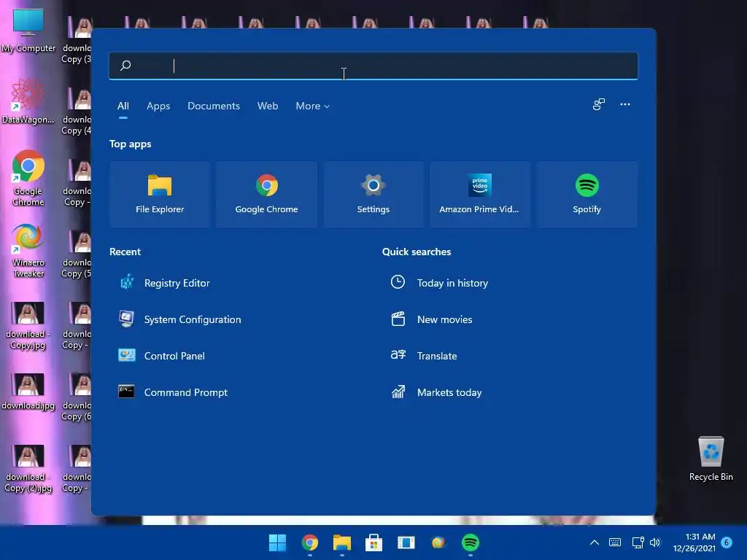This screenshot has width=747, height=560.
Task: Open File Explorer from taskbar
Action: tap(342, 542)
